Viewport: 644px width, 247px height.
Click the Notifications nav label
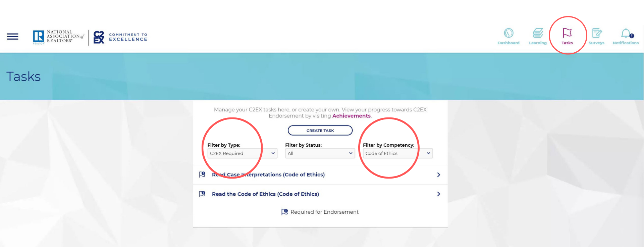(x=626, y=43)
